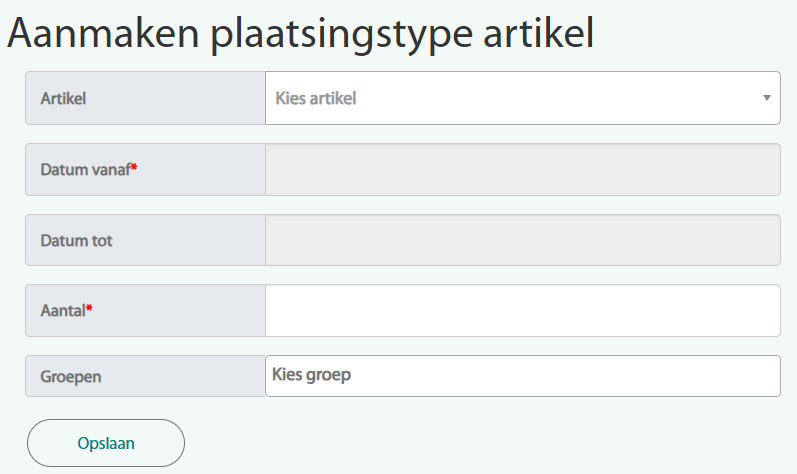The height and width of the screenshot is (474, 797).
Task: Click the red asterisk next to Aantal
Action: click(x=90, y=310)
